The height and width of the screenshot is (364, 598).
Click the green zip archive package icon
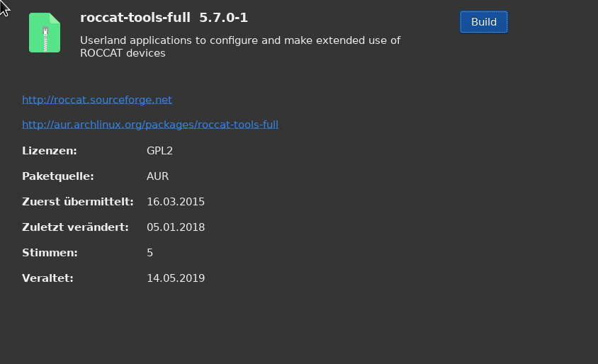point(45,33)
